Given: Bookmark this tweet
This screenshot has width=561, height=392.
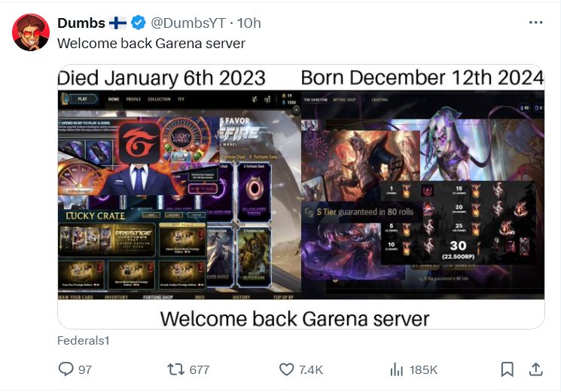Looking at the screenshot, I should (x=507, y=369).
